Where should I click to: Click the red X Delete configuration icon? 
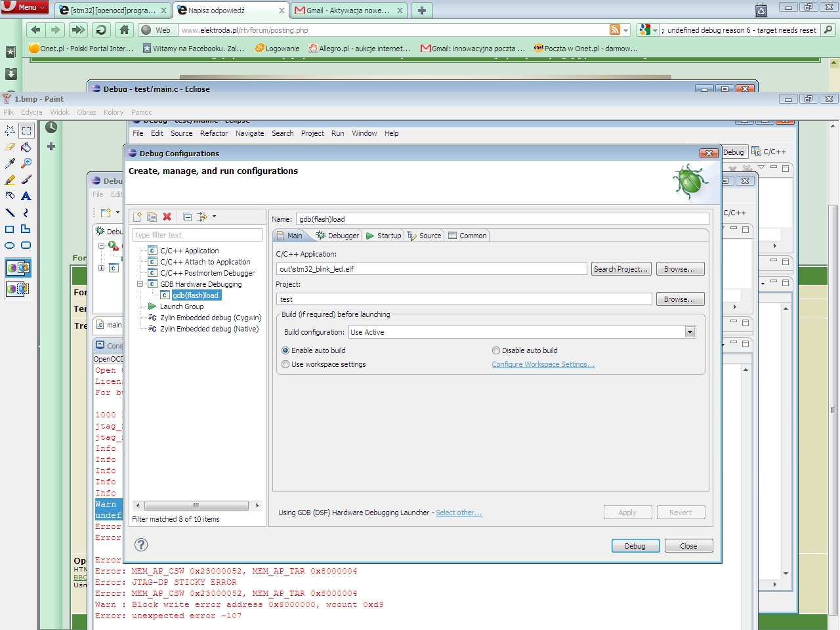point(167,217)
